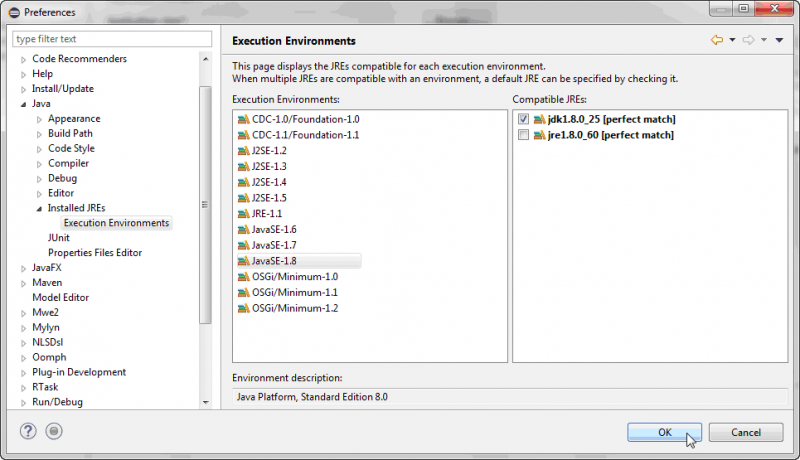This screenshot has height=460, width=800.
Task: Click the JavaSE-1.7 library icon
Action: (243, 245)
